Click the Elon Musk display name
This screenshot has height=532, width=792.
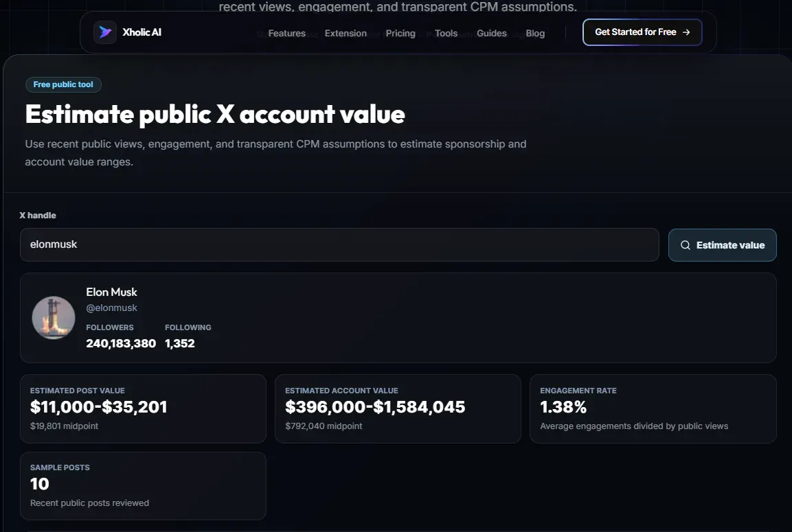[112, 292]
